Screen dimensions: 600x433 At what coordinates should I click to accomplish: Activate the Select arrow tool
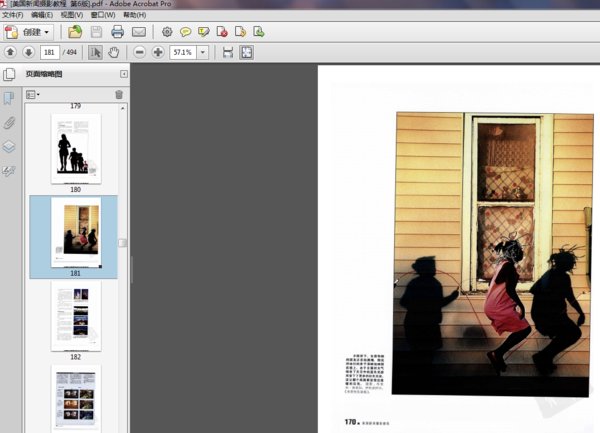tap(96, 52)
